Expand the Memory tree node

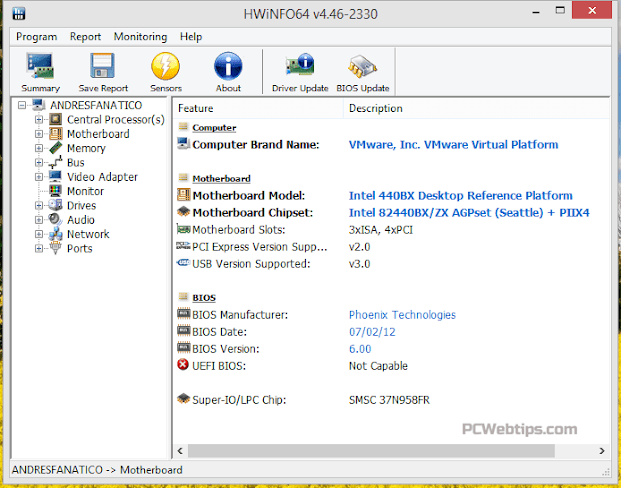[39, 148]
